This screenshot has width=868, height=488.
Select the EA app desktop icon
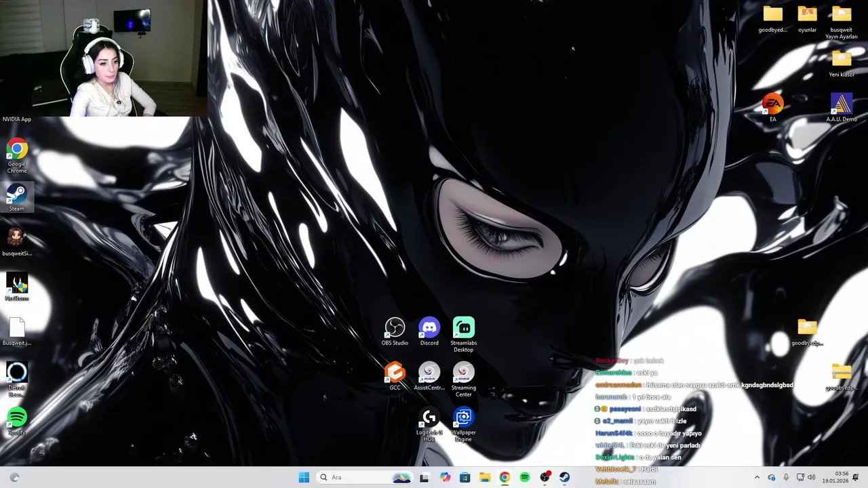pos(772,108)
